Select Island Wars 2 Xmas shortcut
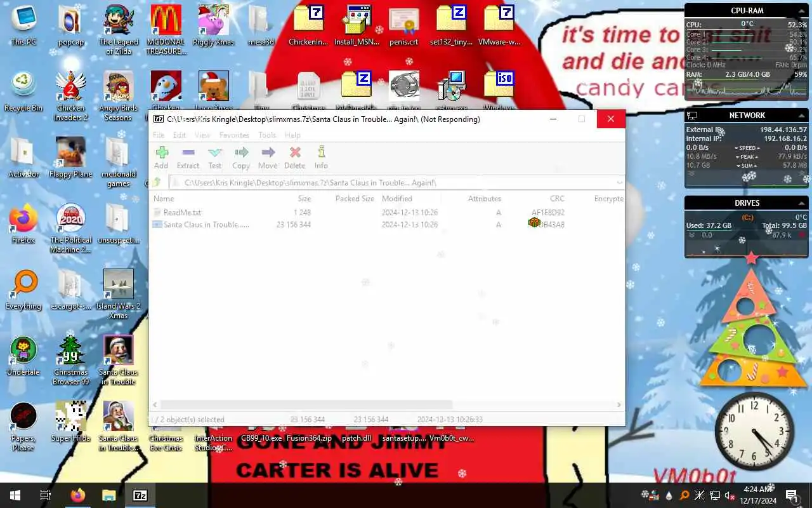 pyautogui.click(x=119, y=295)
